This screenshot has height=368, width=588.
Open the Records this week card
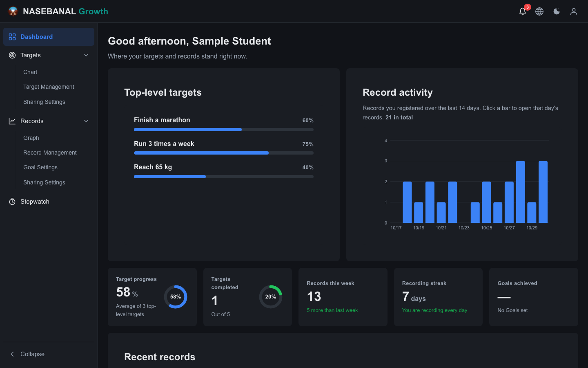(x=343, y=297)
